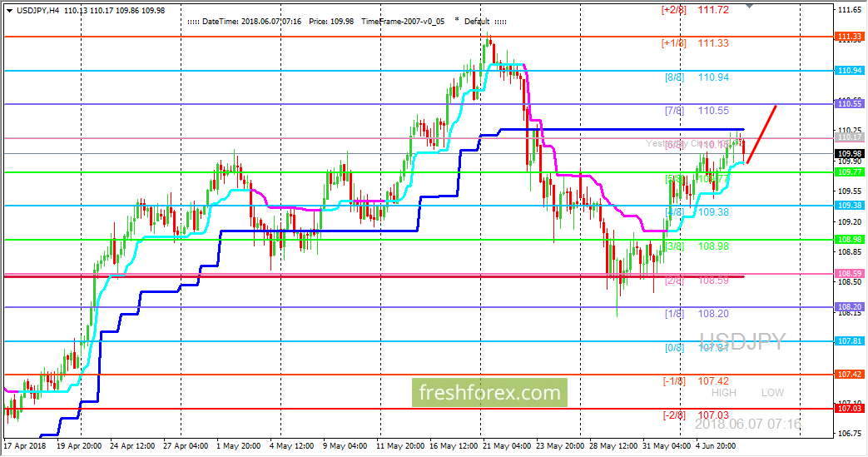Click the blue 109.38 price tag on axis
Screen dimensions: 868x457
pyautogui.click(x=849, y=206)
